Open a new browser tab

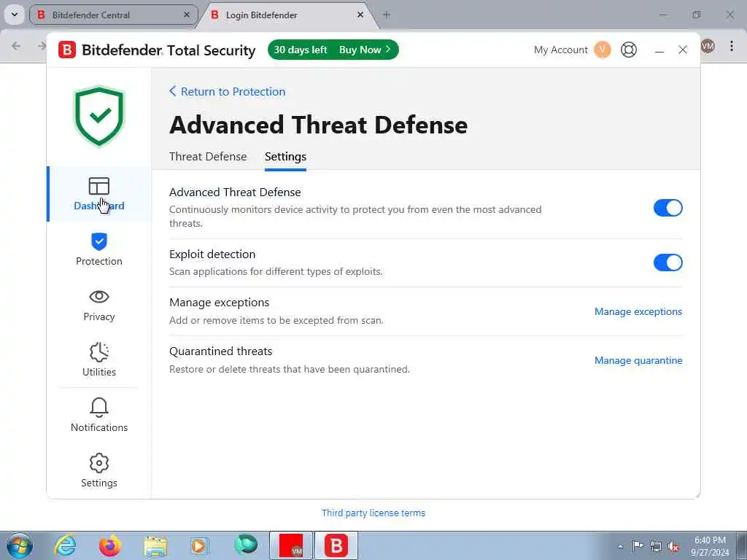tap(387, 15)
